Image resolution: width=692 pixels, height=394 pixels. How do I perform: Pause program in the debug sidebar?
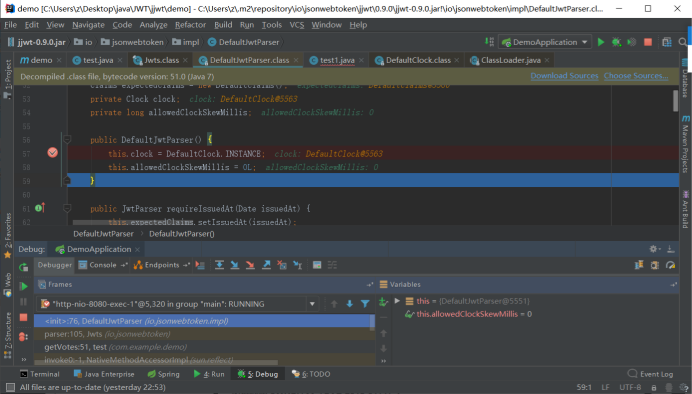pyautogui.click(x=23, y=302)
